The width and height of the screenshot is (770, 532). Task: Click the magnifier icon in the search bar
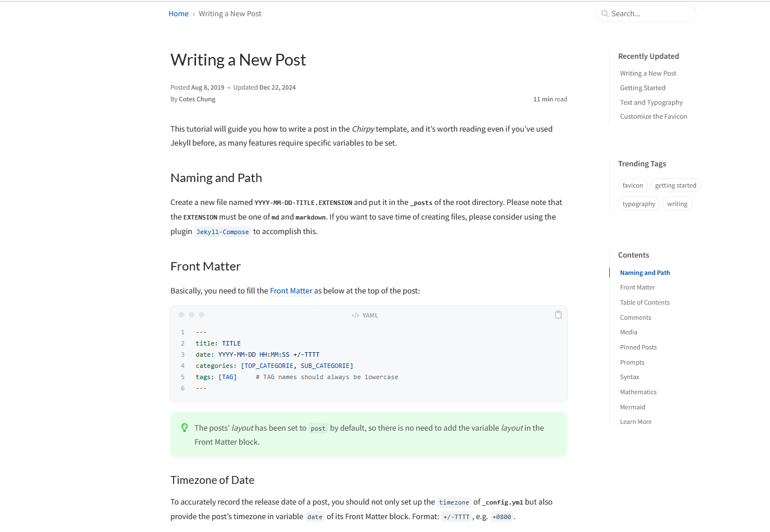(605, 13)
